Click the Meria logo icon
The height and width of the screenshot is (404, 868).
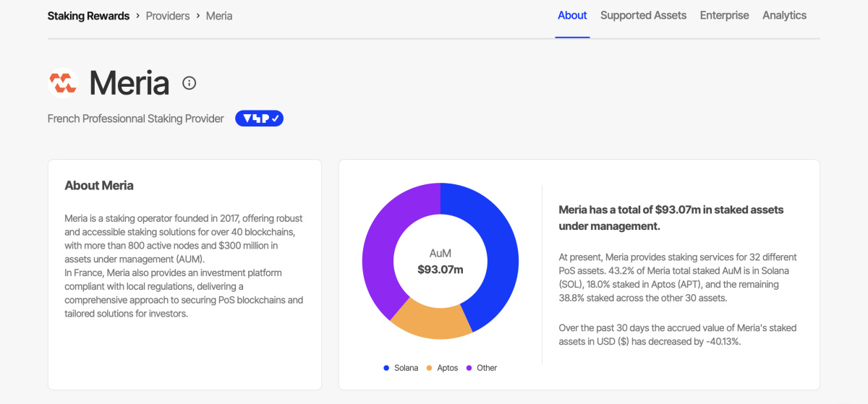pyautogui.click(x=63, y=83)
